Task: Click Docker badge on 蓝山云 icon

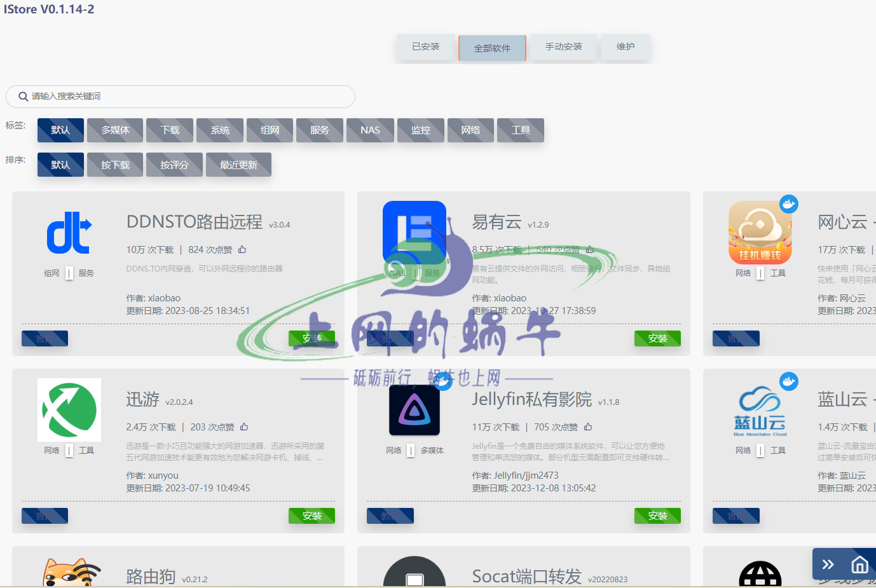Action: pyautogui.click(x=789, y=381)
